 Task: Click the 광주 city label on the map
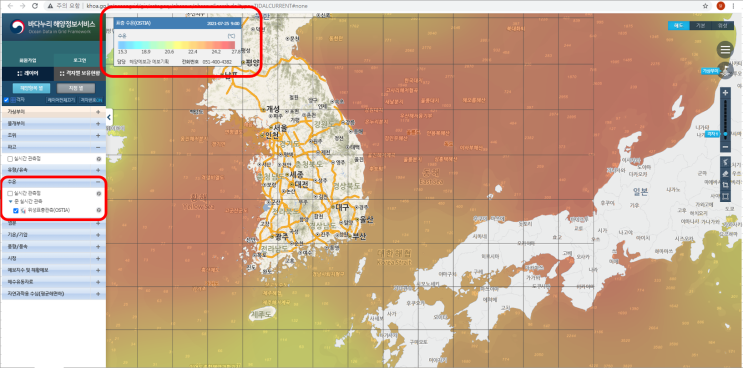pos(281,236)
